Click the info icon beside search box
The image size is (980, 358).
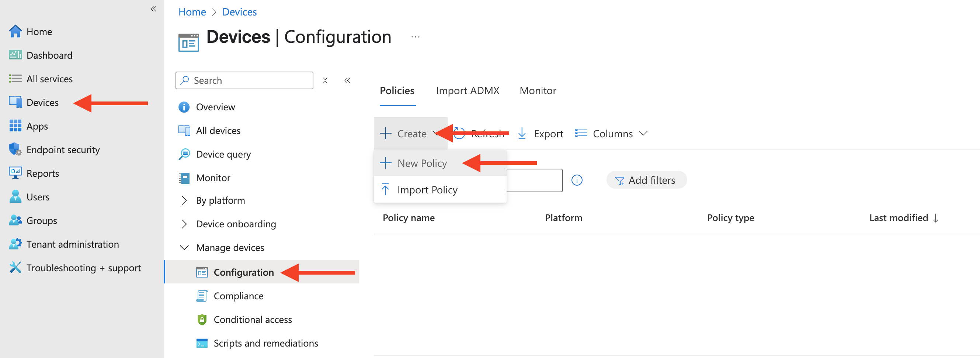point(577,180)
